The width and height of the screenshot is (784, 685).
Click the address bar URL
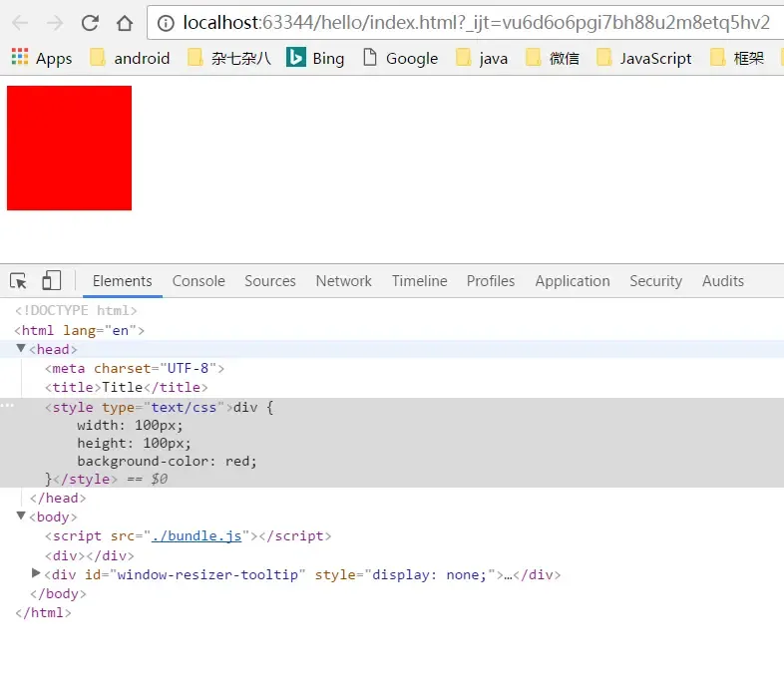click(476, 23)
